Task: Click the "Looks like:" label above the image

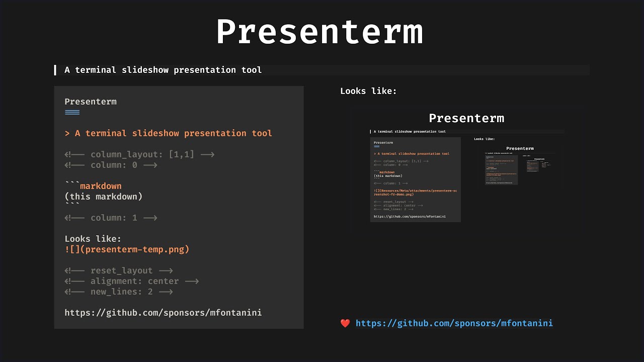Action: tap(368, 91)
